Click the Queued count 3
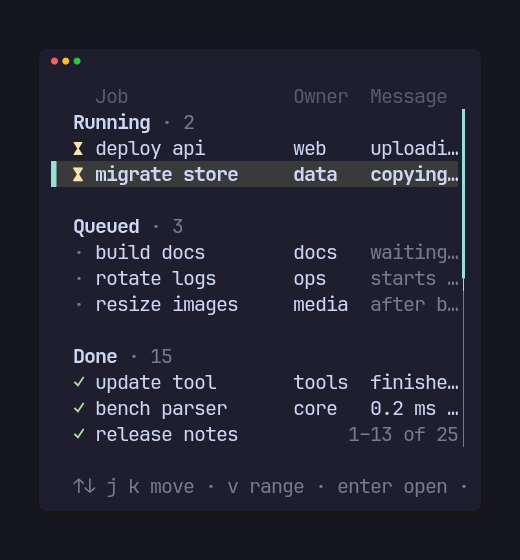 (178, 226)
